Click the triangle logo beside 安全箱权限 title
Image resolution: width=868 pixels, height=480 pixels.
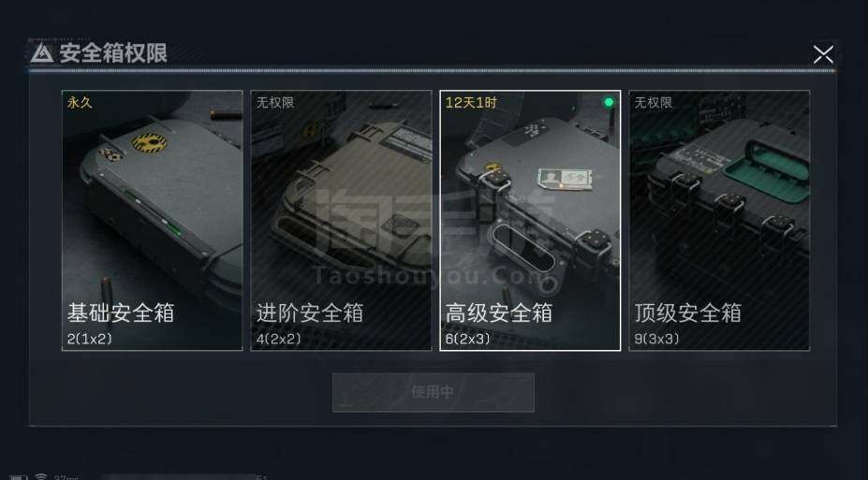click(x=41, y=53)
